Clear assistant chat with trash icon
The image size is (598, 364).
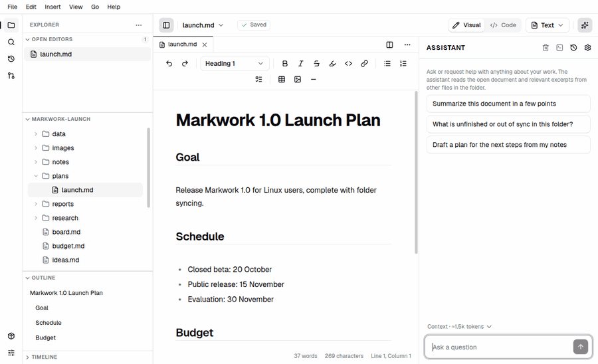(546, 48)
